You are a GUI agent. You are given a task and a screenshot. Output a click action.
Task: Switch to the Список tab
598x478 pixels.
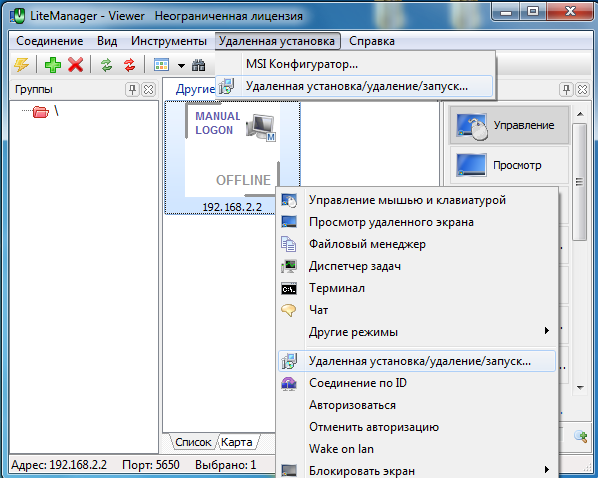193,442
